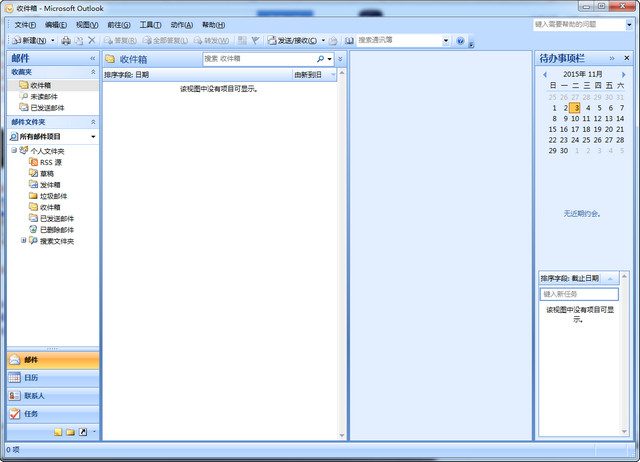Switch to 任务 tasks pane
The image size is (640, 462).
tap(53, 414)
